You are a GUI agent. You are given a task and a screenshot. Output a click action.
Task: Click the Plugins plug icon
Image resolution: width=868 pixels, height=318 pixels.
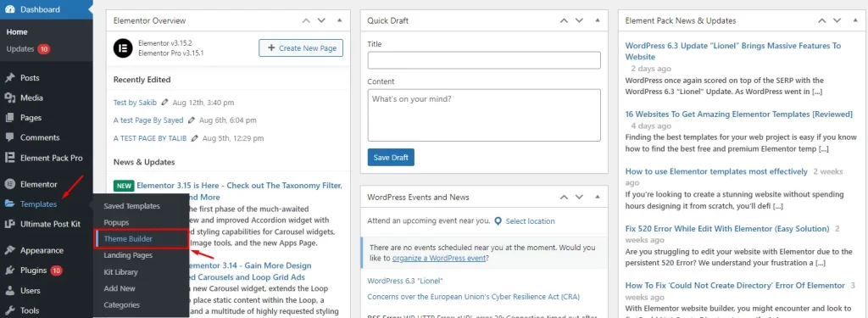pos(9,271)
